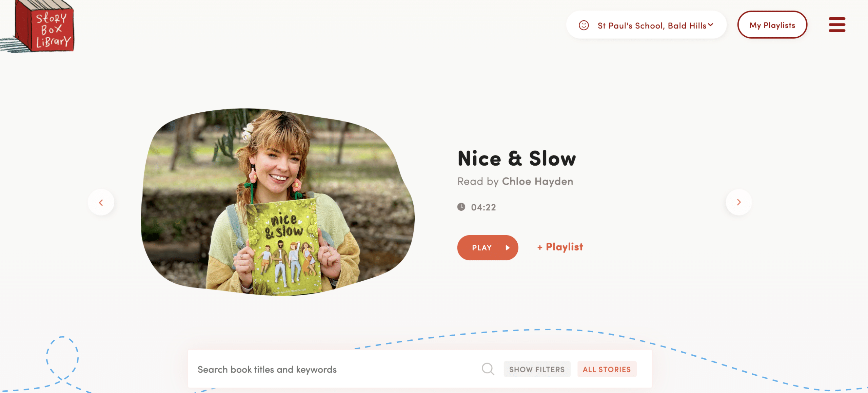Viewport: 868px width, 393px height.
Task: Open the St Paul's School, Bald Hills selector
Action: click(646, 25)
